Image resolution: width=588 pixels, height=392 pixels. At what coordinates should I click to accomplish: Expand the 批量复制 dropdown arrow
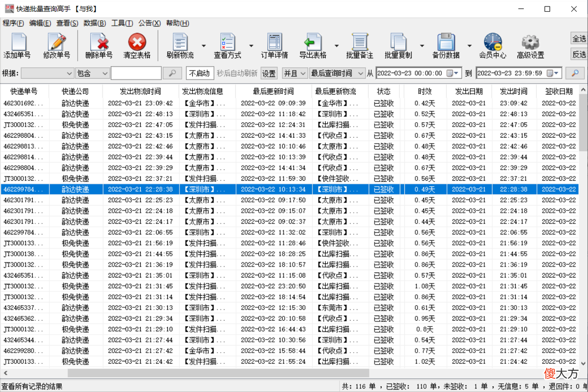(x=422, y=46)
